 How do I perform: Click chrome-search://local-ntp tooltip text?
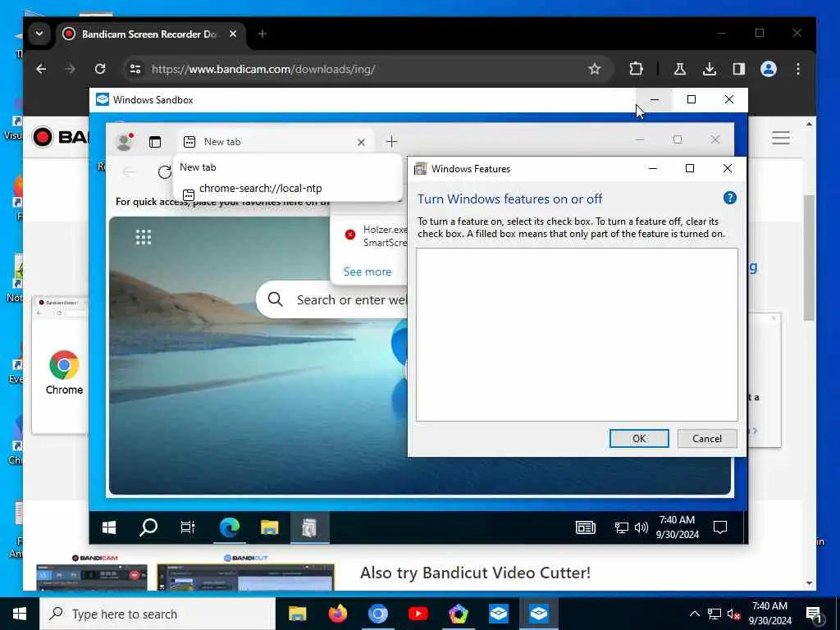point(260,188)
